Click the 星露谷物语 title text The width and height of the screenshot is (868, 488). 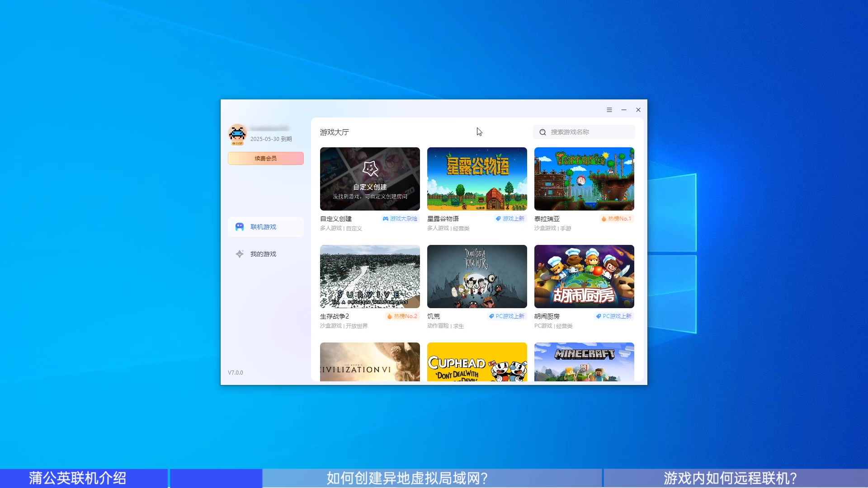tap(443, 219)
